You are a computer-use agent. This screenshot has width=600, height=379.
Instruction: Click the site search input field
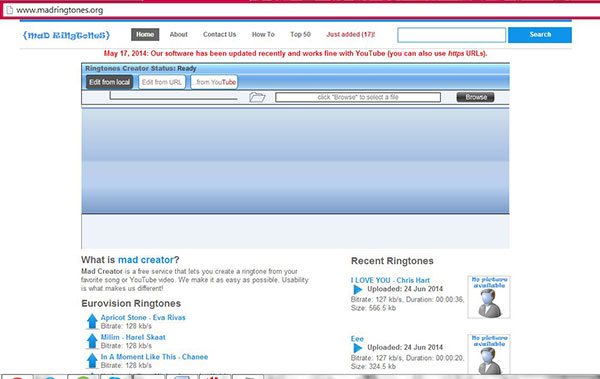click(452, 35)
